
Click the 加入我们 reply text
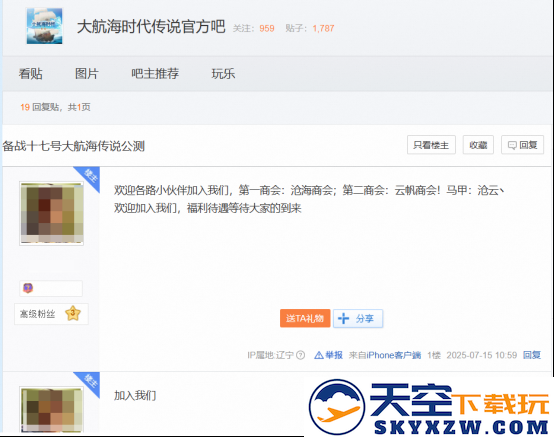tap(135, 395)
